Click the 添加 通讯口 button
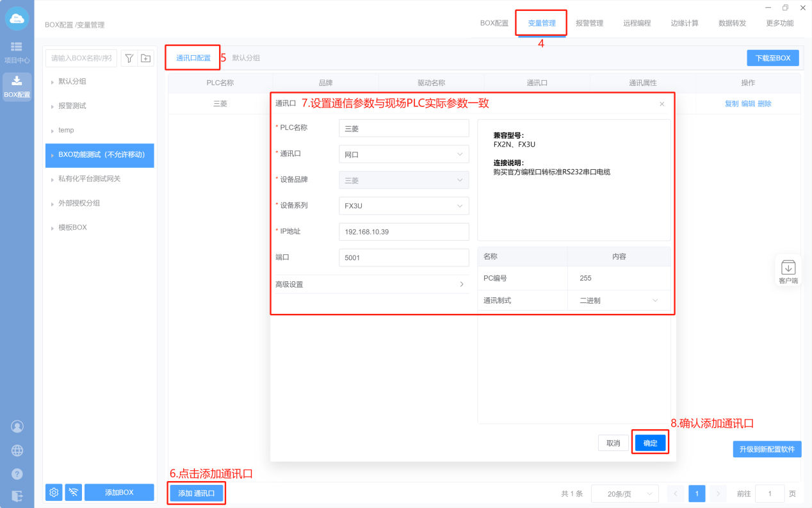The image size is (812, 508). click(196, 493)
